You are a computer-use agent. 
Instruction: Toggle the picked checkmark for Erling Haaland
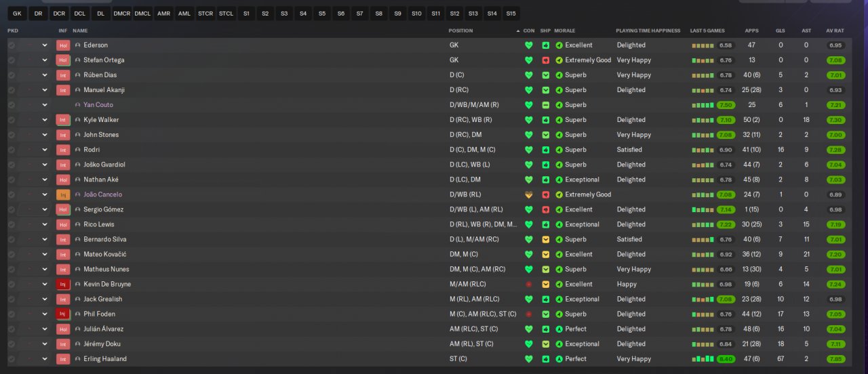(x=12, y=358)
